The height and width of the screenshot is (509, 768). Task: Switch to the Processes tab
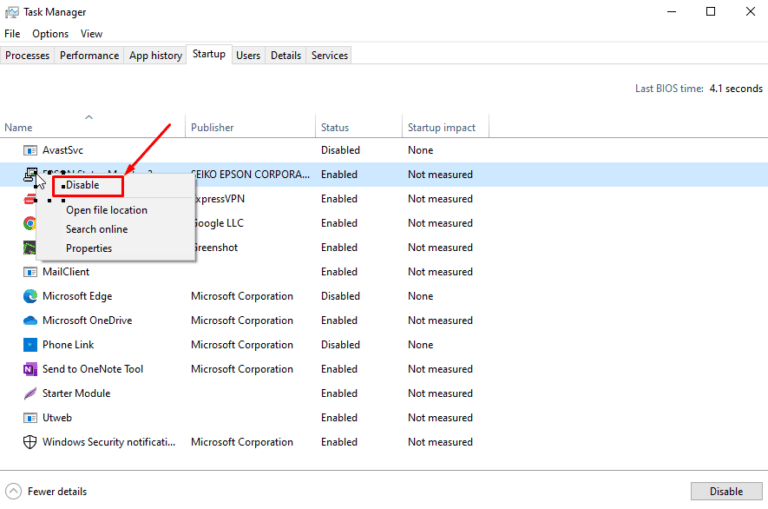click(x=27, y=55)
